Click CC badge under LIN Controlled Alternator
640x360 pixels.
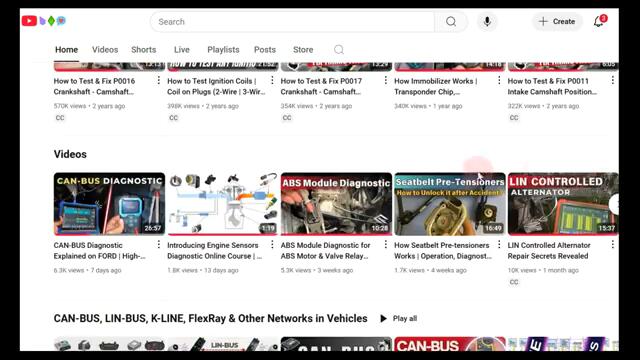tap(514, 282)
